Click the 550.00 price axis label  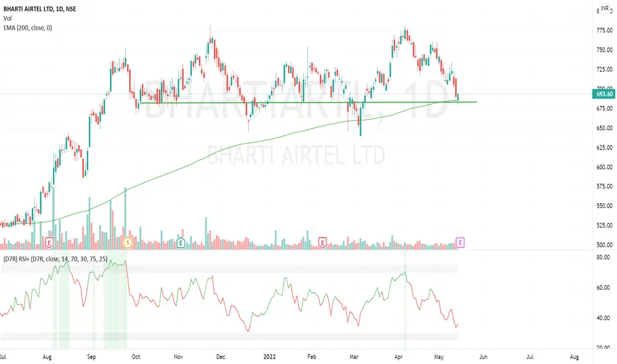pyautogui.click(x=604, y=206)
